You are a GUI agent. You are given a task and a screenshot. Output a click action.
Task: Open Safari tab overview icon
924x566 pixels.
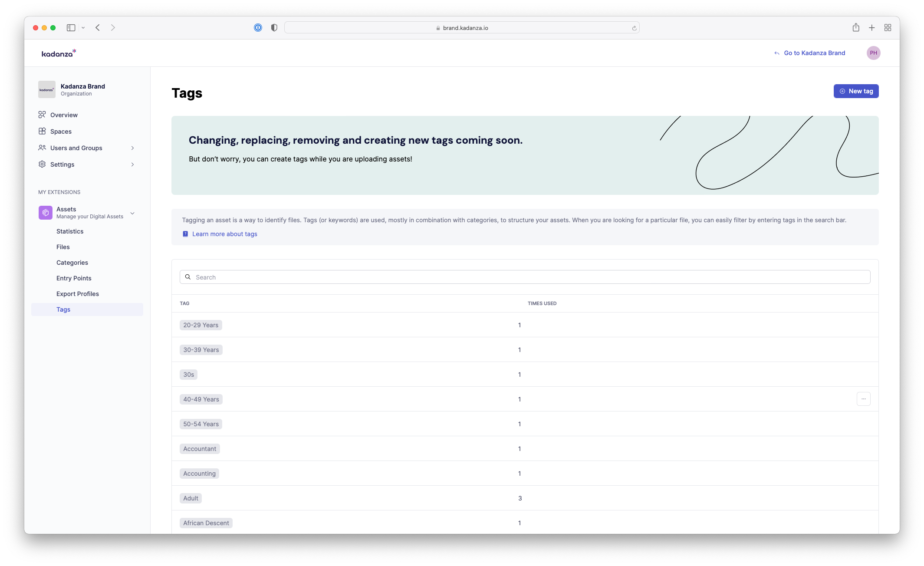(888, 28)
